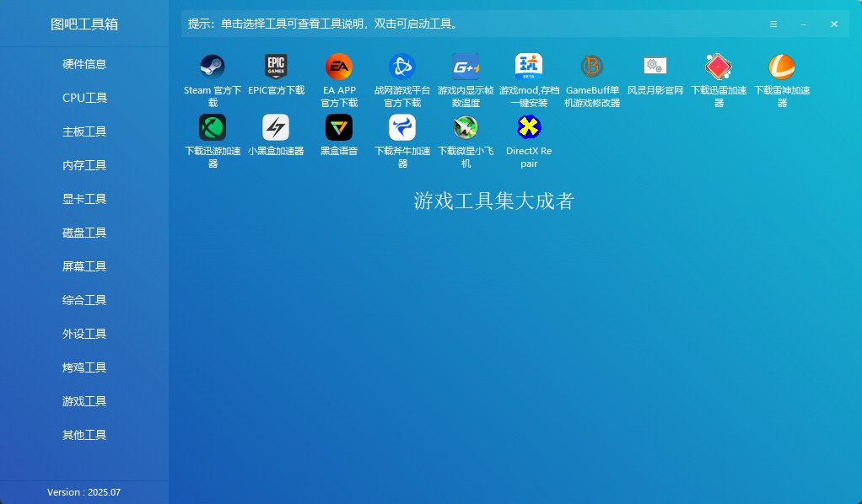Open the hamburger menu in title bar

coord(773,24)
